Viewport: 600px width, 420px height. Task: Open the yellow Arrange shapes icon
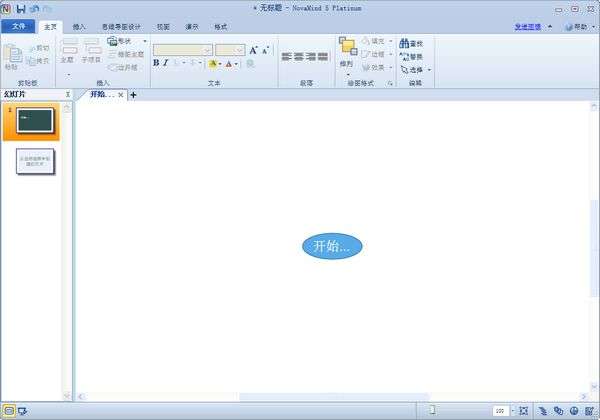point(347,46)
